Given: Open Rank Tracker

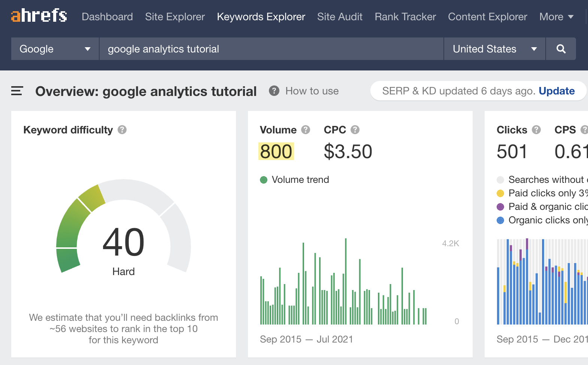Looking at the screenshot, I should click(x=405, y=17).
